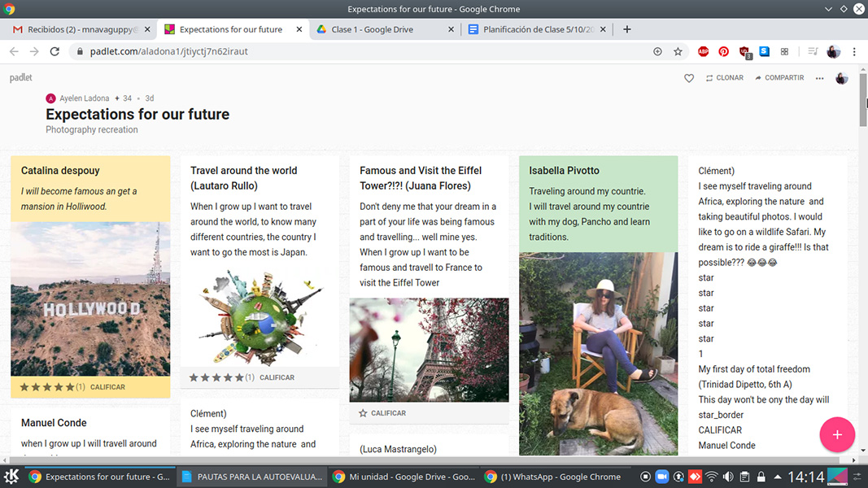The image size is (868, 488).
Task: Rate the Eiffel Tower post using the empty star
Action: click(x=363, y=413)
